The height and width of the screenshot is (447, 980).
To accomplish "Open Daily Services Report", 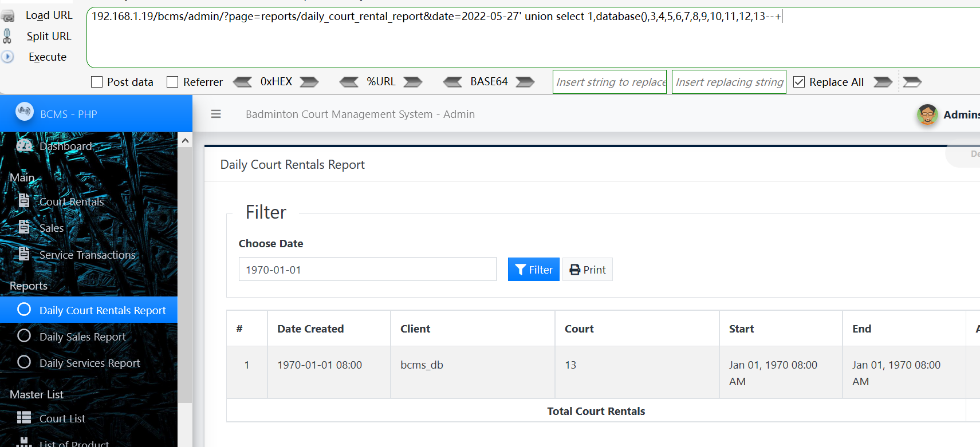I will [x=89, y=363].
